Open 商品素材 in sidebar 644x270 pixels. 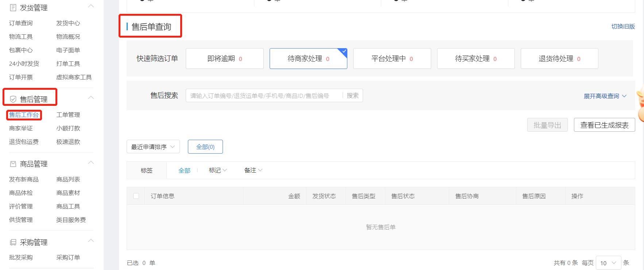click(68, 193)
